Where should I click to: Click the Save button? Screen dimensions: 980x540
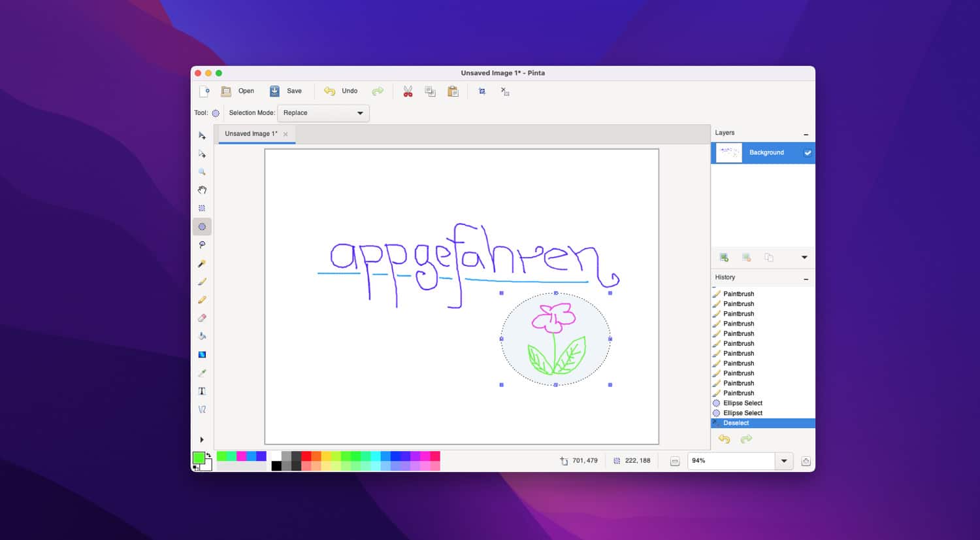pos(286,92)
